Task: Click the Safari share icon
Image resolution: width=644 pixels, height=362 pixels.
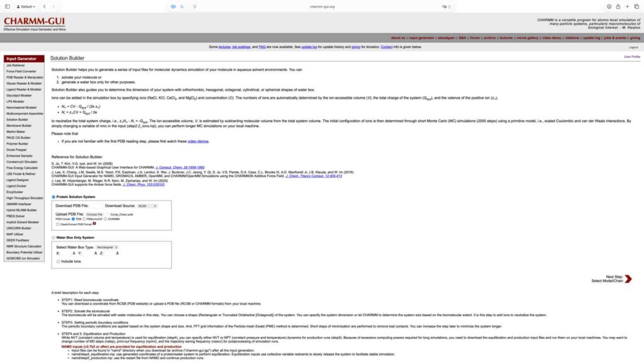Action: pyautogui.click(x=619, y=6)
